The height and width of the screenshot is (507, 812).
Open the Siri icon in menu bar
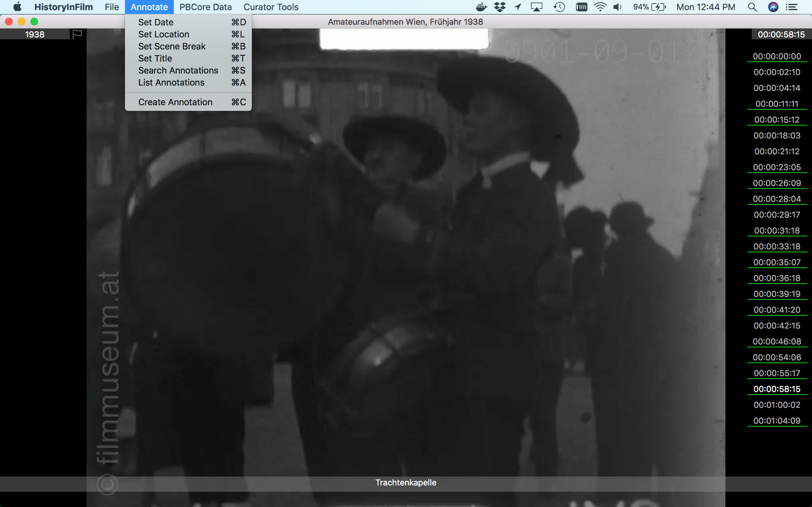pyautogui.click(x=773, y=7)
